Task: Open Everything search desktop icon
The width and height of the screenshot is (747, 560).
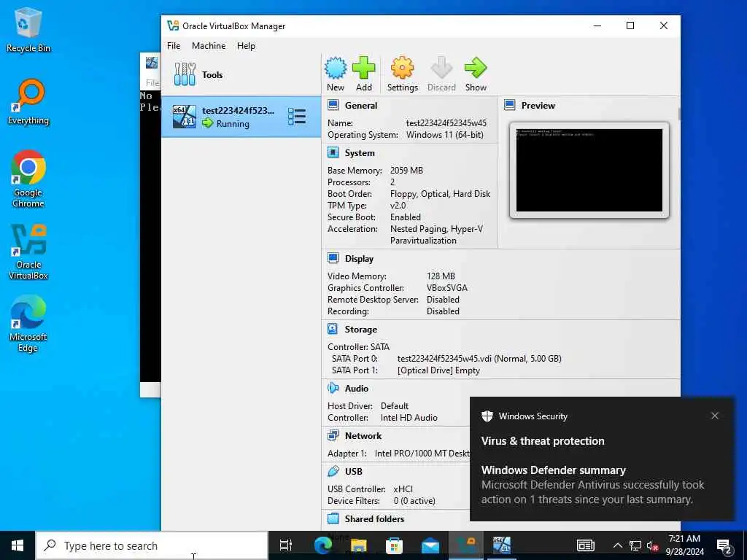Action: click(28, 102)
